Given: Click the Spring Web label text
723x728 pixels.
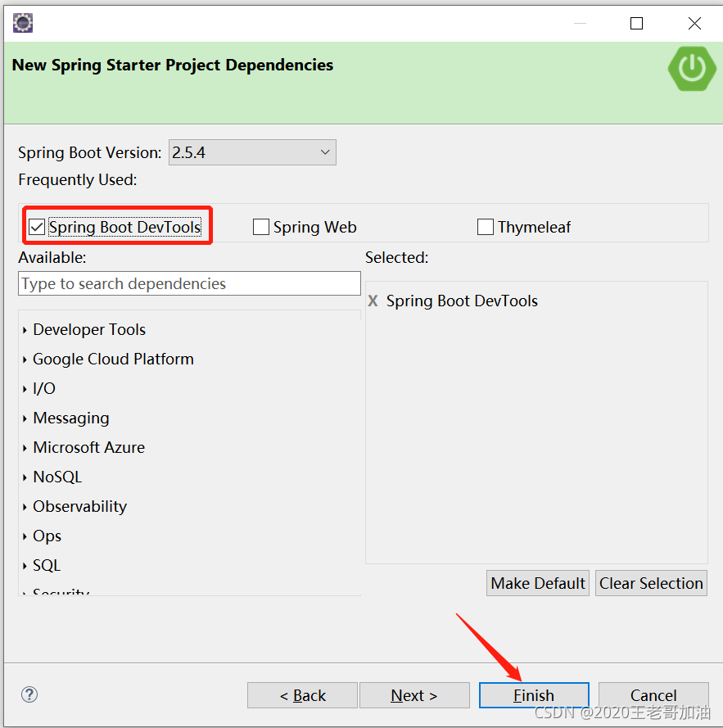Looking at the screenshot, I should coord(315,227).
